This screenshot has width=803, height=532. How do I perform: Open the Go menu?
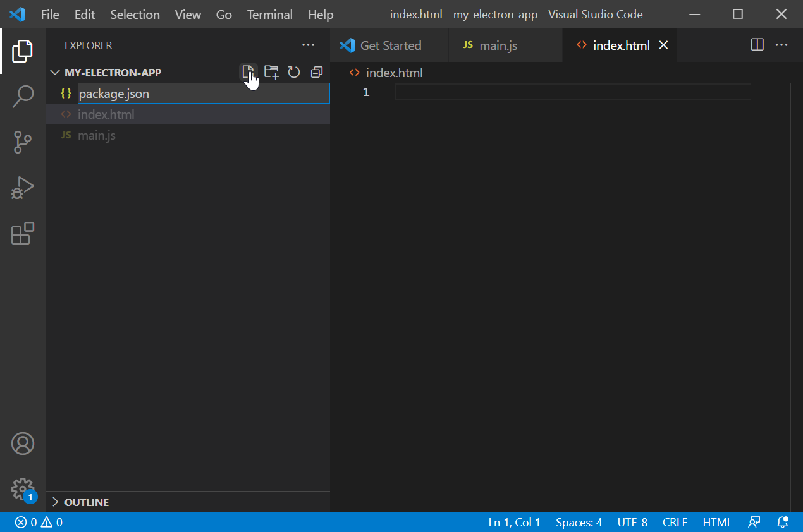pos(224,15)
